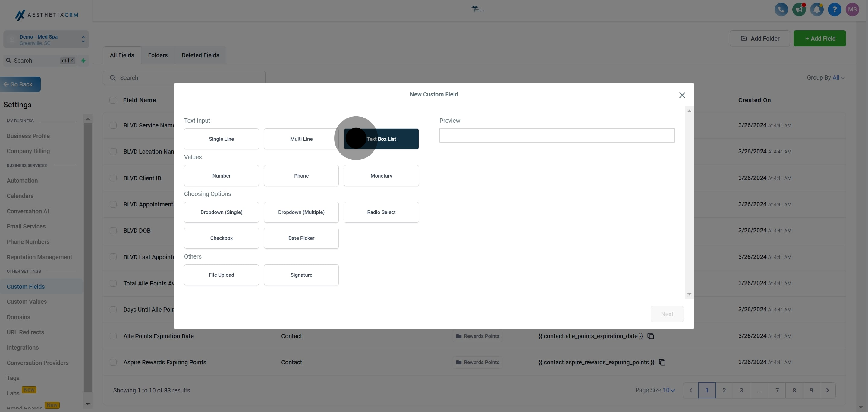
Task: Open the megaphone announcements icon
Action: point(799,9)
